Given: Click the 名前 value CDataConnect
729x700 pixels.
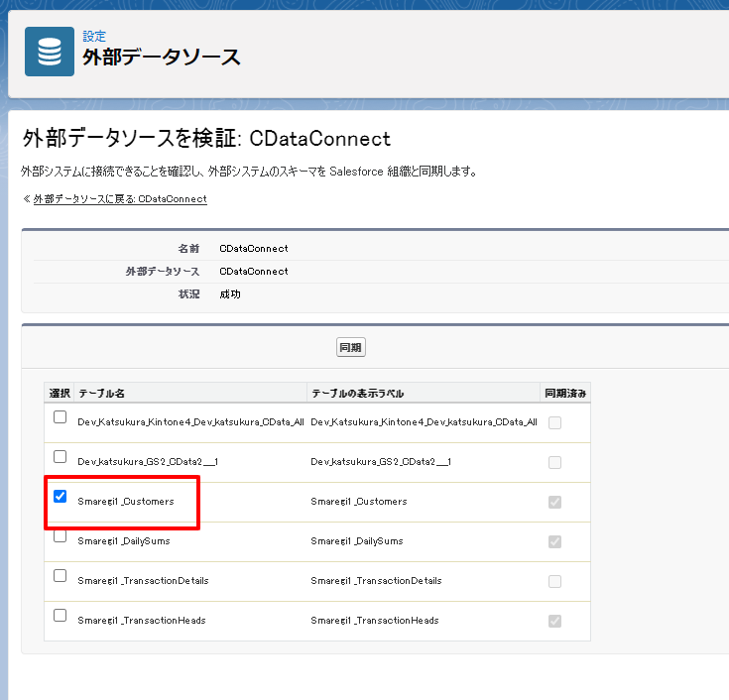Looking at the screenshot, I should pyautogui.click(x=254, y=249).
